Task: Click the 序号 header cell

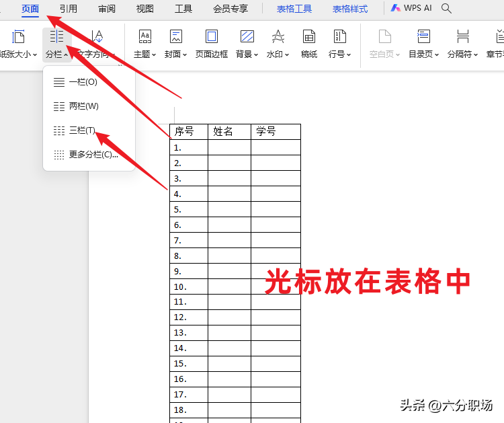Action: pos(189,132)
